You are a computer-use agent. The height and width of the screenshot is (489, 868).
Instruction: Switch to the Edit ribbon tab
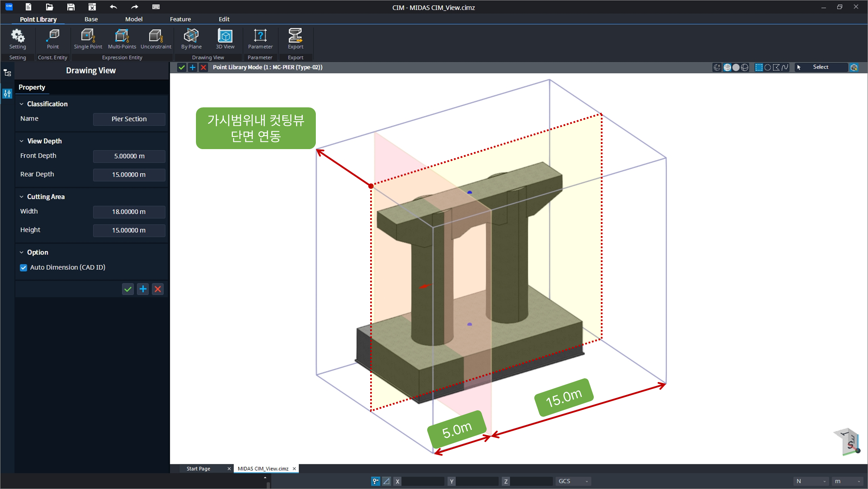click(224, 19)
